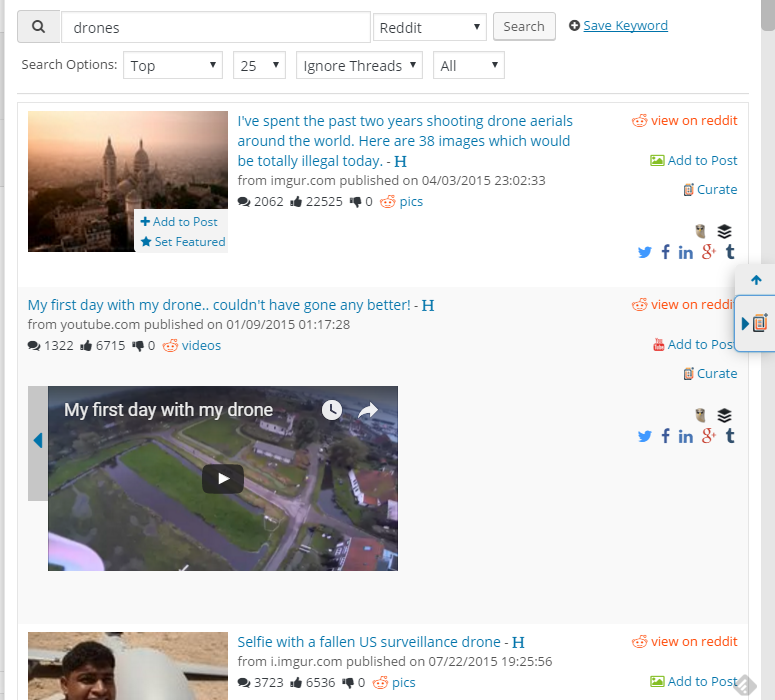Click the Buffer stack icon on aerials post
This screenshot has width=775, height=700.
pos(724,231)
